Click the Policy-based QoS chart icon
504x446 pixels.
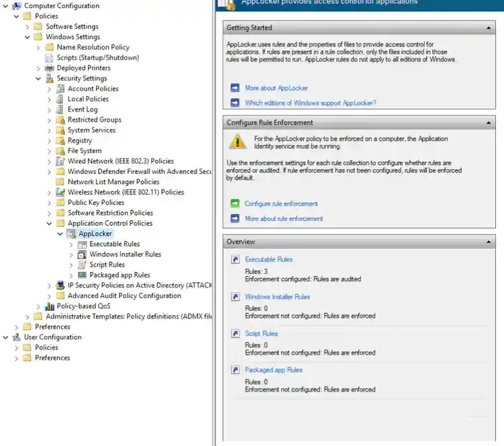[x=50, y=306]
